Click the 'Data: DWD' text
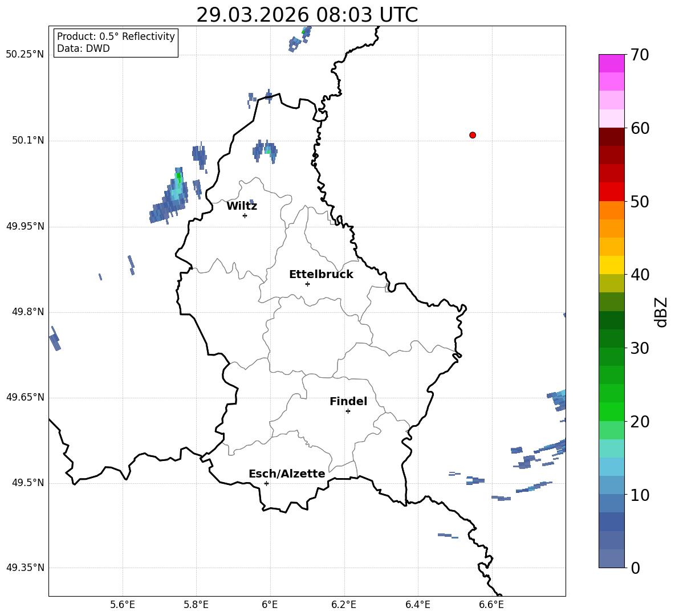 (83, 48)
